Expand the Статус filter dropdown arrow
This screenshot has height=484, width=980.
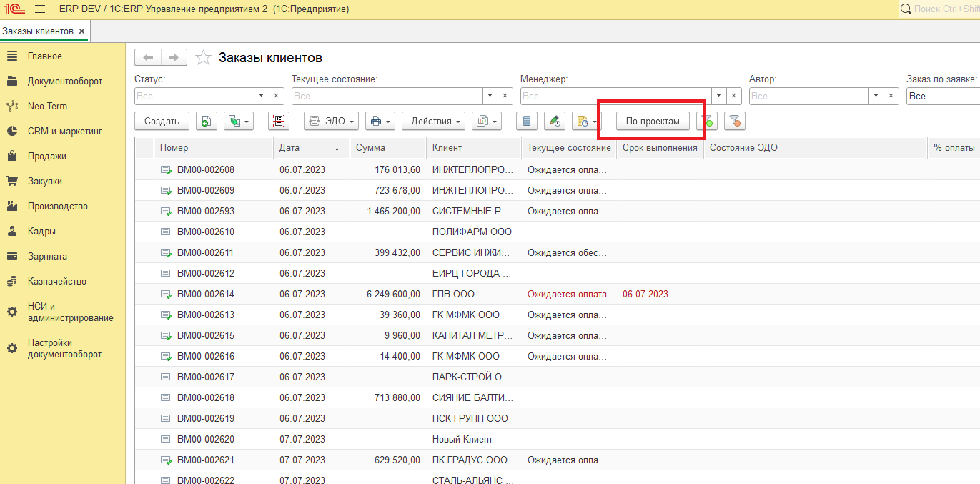(x=262, y=96)
